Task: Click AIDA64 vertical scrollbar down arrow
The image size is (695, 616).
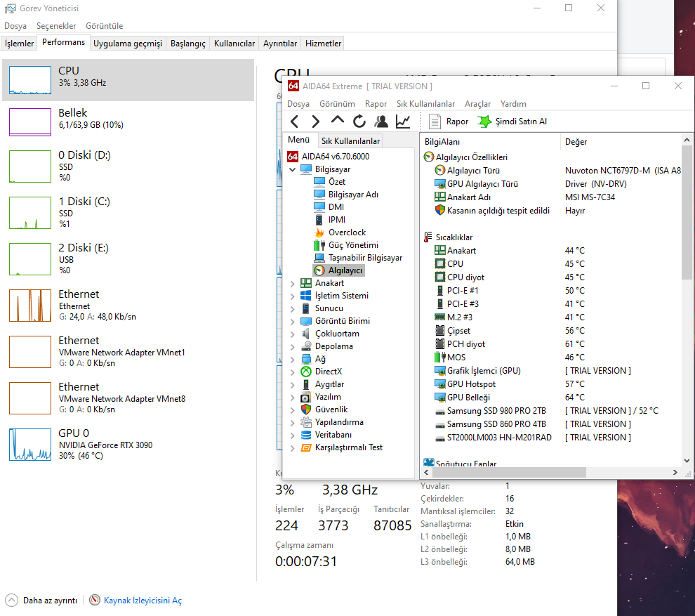Action: [x=687, y=461]
